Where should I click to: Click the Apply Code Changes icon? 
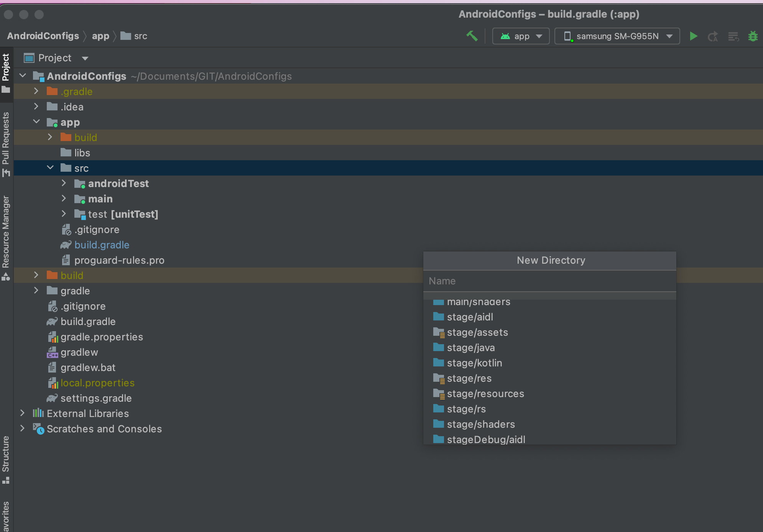pos(733,36)
